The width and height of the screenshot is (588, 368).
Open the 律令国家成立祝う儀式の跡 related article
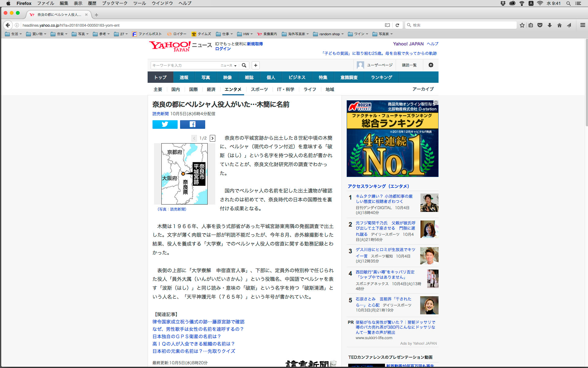[x=198, y=322]
